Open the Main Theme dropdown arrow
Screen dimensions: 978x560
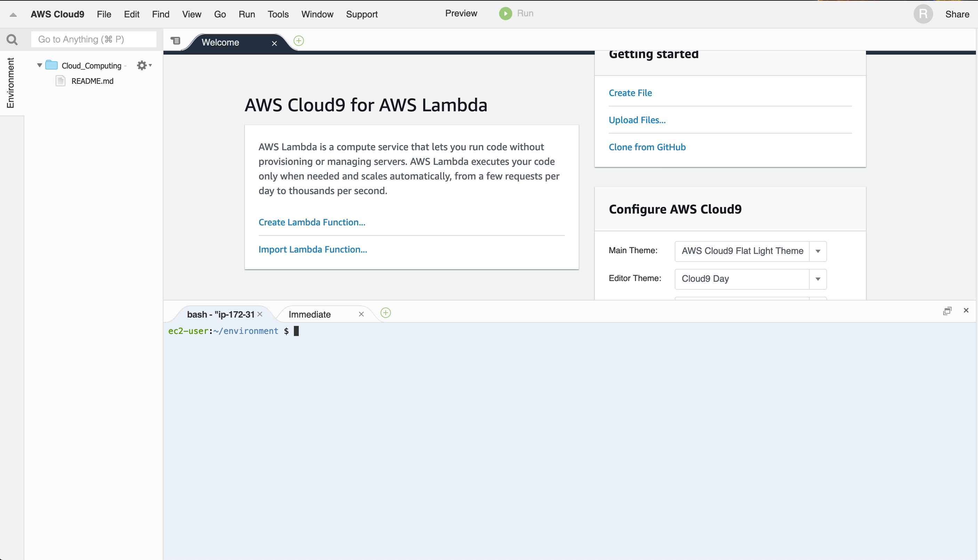[818, 251]
